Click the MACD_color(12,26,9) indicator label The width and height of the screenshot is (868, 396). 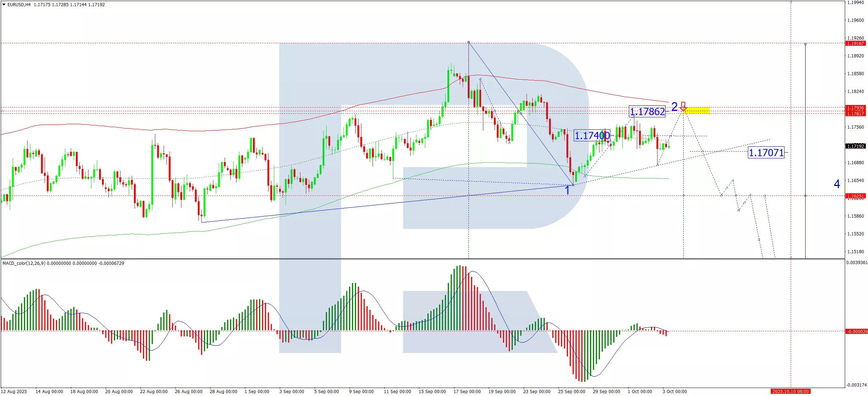click(x=24, y=263)
